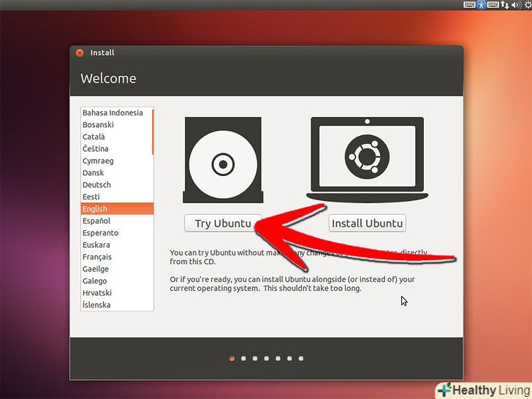Select Dansk in the language list

[x=117, y=172]
